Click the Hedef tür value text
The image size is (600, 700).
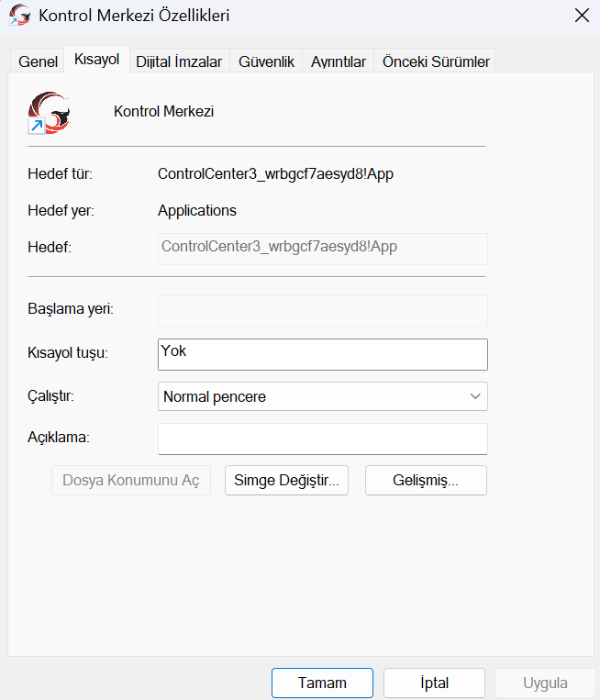(275, 174)
